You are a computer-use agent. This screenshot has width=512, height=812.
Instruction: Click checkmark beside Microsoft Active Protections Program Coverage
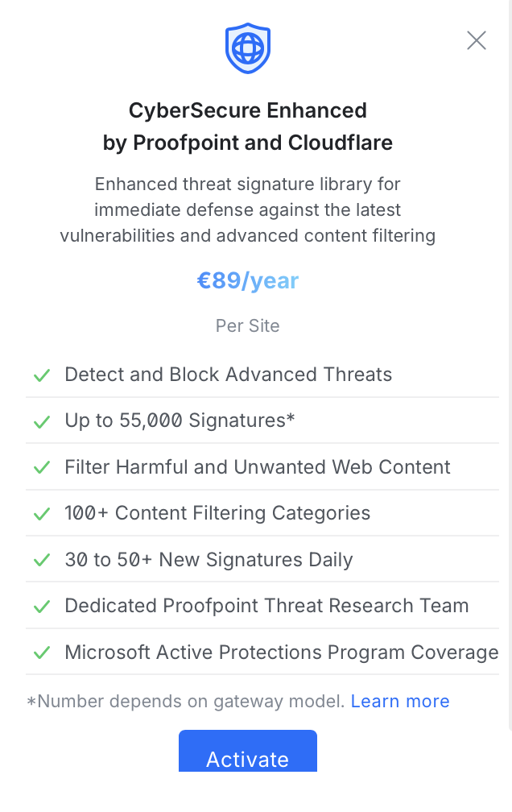pos(41,653)
